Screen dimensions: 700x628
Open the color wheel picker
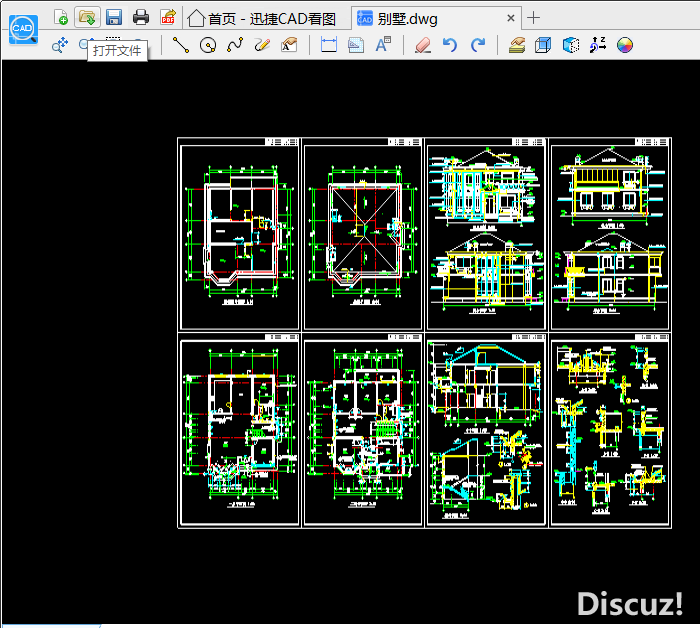625,45
